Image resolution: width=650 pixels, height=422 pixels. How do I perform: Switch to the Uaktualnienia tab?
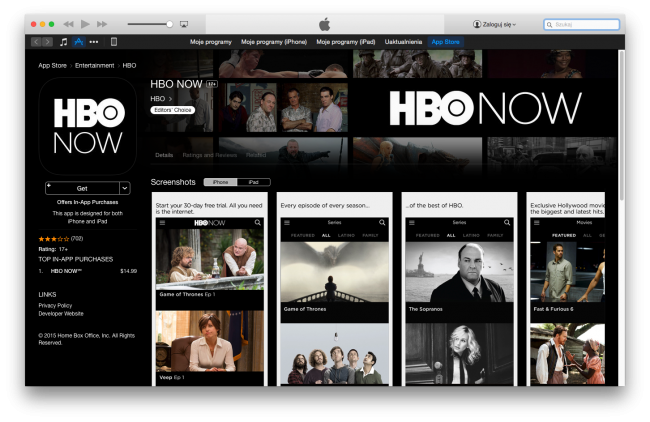tap(403, 42)
